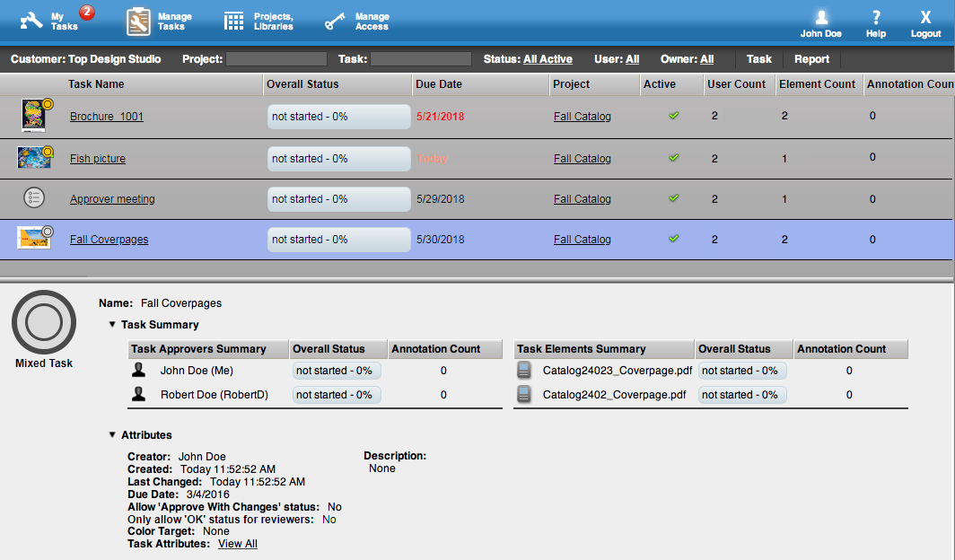Open the Fish picture task link

pos(98,159)
